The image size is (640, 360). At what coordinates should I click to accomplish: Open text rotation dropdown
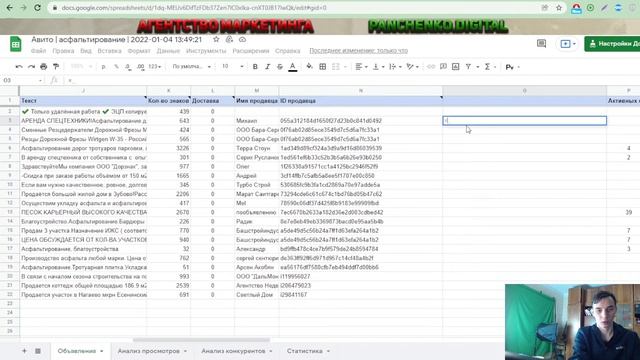pyautogui.click(x=413, y=67)
